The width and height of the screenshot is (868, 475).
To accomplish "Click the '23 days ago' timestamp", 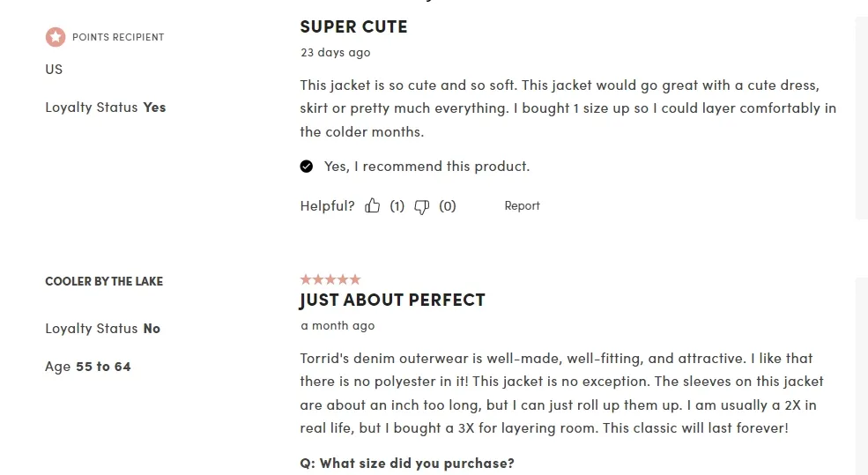I will point(336,53).
